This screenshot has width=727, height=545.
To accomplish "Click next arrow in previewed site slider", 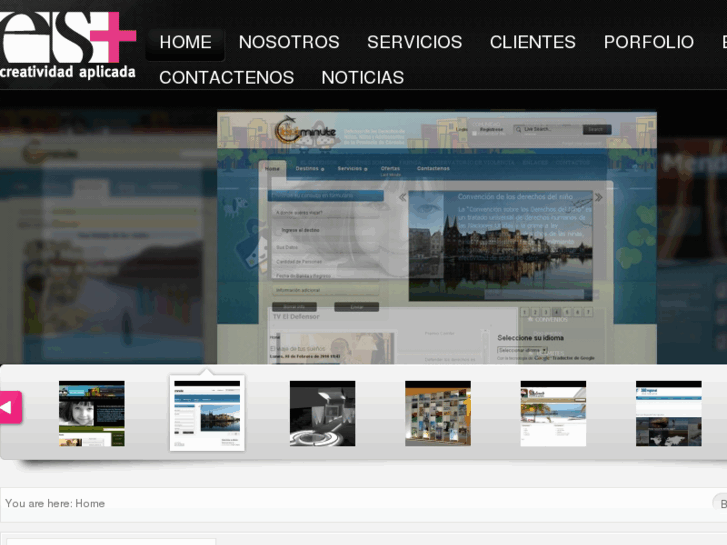I will 599,197.
